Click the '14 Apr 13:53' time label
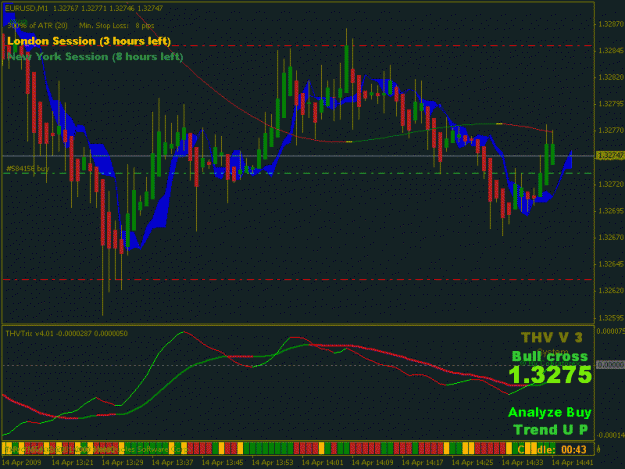 [x=272, y=463]
